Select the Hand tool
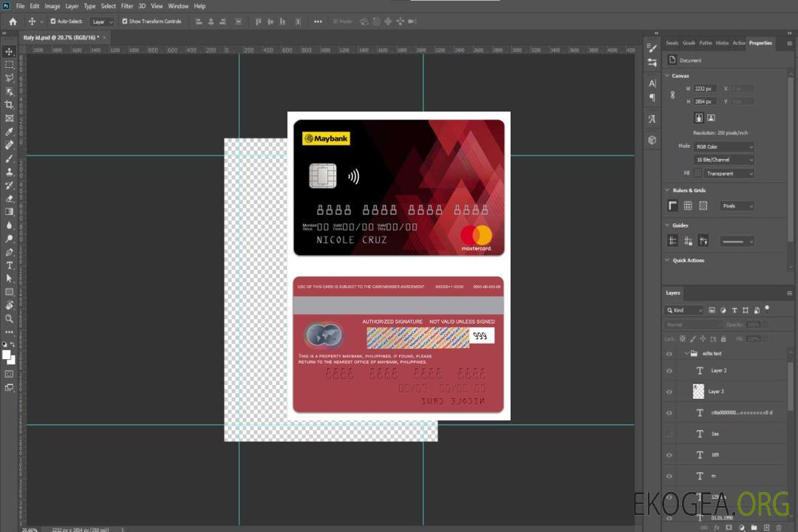Viewport: 798px width, 532px height. click(x=9, y=305)
